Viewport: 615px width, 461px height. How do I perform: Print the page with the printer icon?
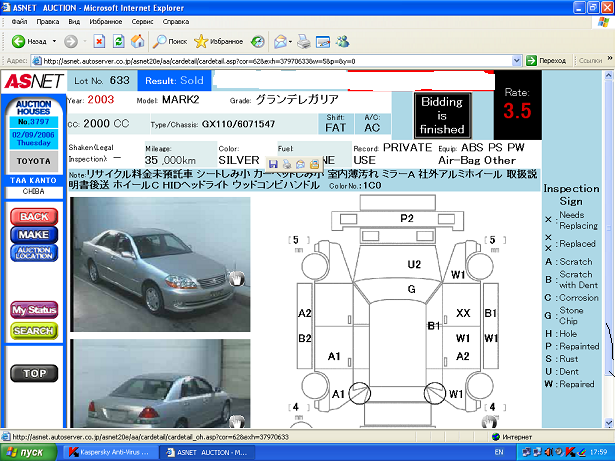[304, 41]
